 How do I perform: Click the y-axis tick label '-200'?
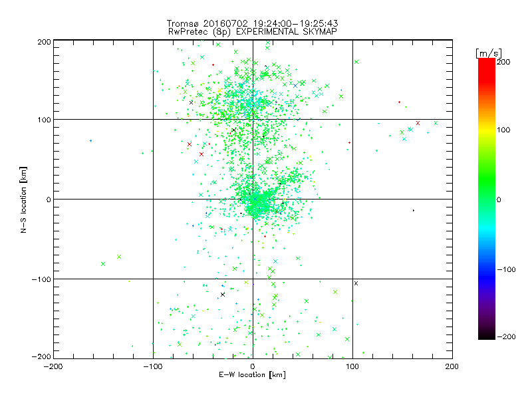pyautogui.click(x=41, y=356)
